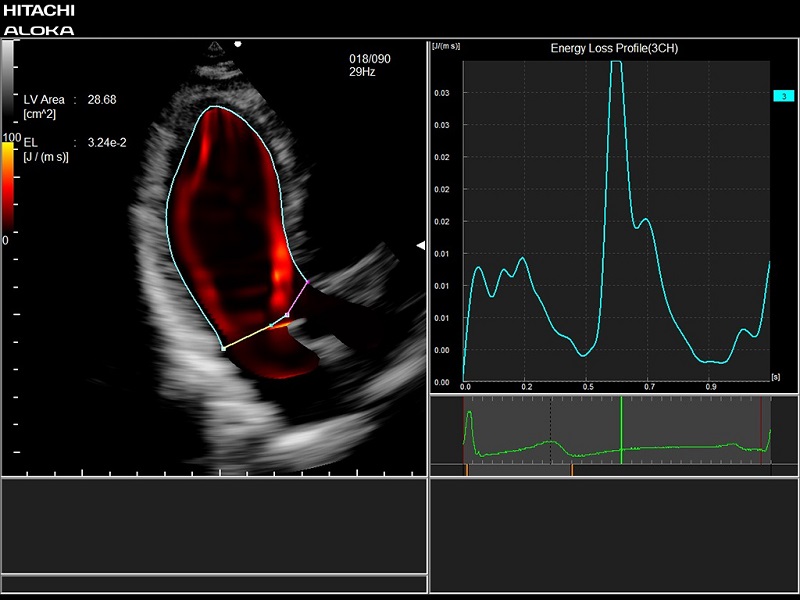The width and height of the screenshot is (800, 600).
Task: Select the magenta endpoint on the LV contour
Action: [x=309, y=282]
